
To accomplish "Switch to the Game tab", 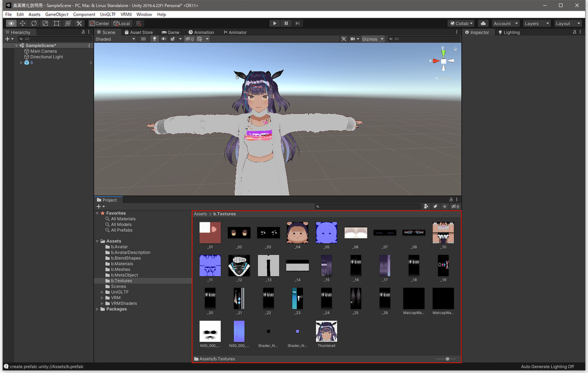I will click(x=171, y=32).
